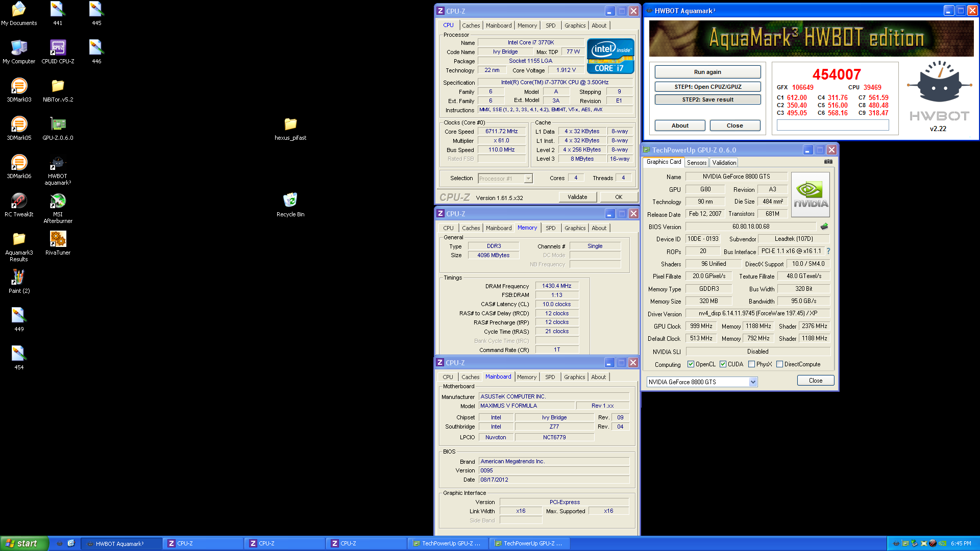Click the Intel Core i7 logo in CPU-Z
Screen dimensions: 980x551
click(610, 56)
